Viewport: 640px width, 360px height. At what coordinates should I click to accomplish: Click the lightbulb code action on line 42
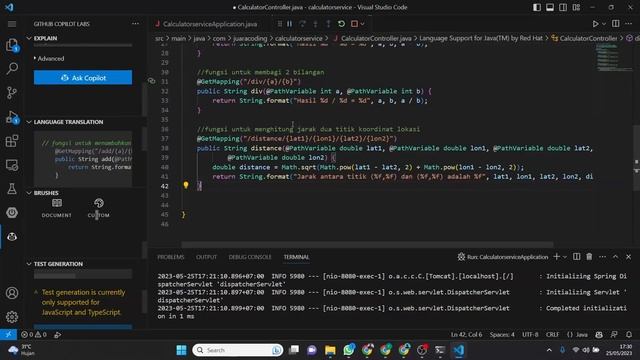[186, 185]
